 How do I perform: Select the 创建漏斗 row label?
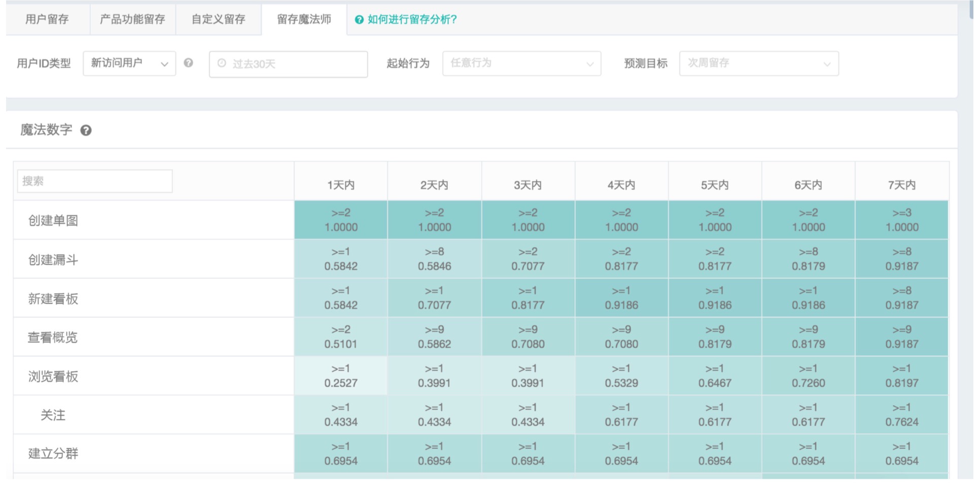point(53,260)
